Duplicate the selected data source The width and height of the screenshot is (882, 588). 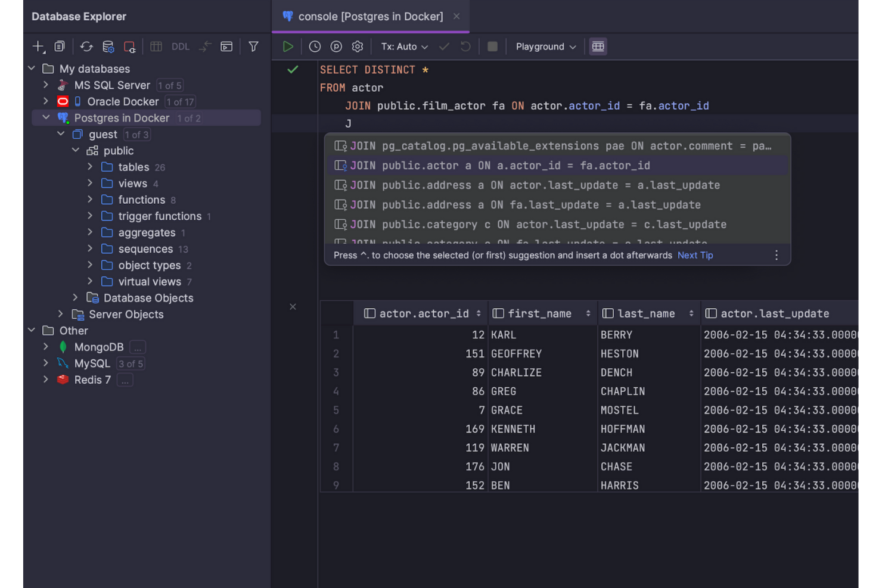tap(59, 46)
